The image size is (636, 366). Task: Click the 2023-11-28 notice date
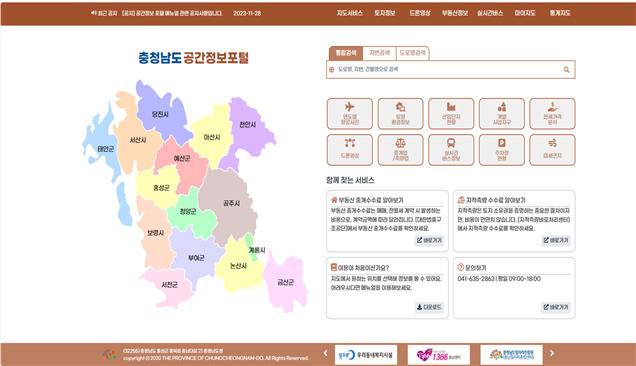point(247,13)
